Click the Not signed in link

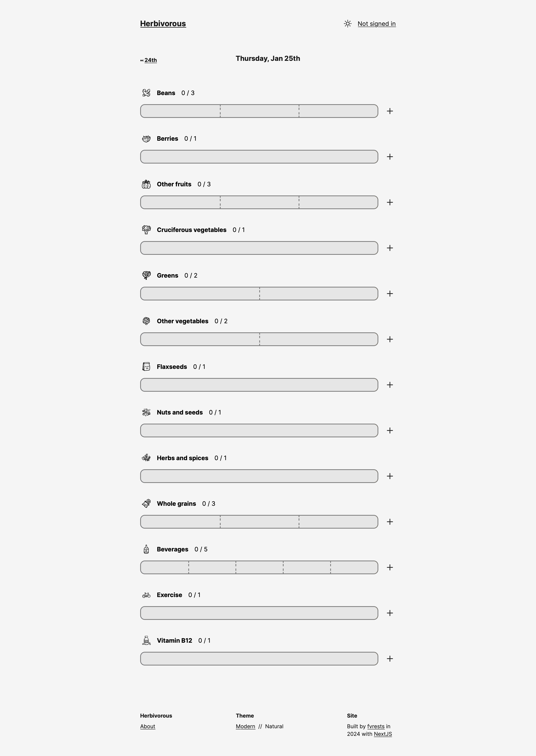click(x=377, y=24)
